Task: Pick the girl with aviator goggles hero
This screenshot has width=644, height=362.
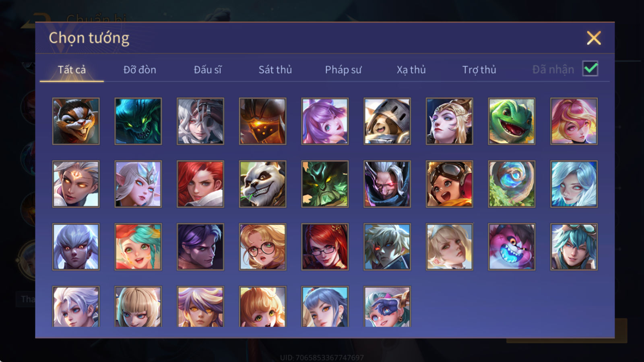Action: point(450,184)
